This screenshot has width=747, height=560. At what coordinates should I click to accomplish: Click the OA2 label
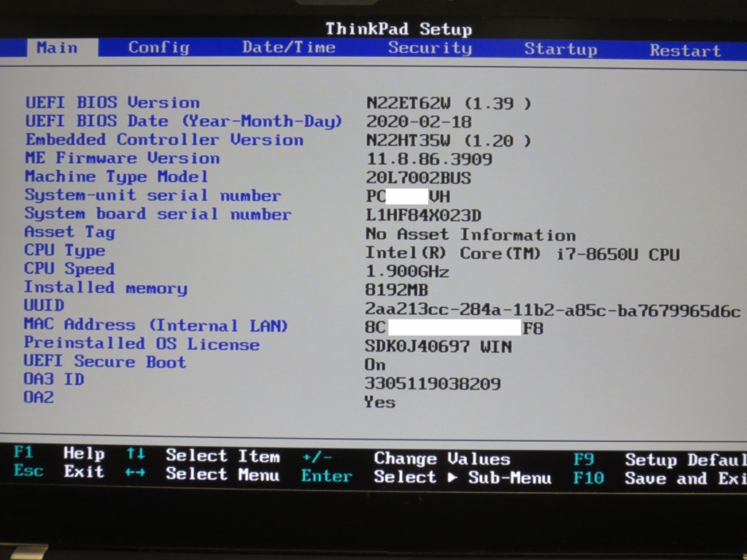point(39,397)
